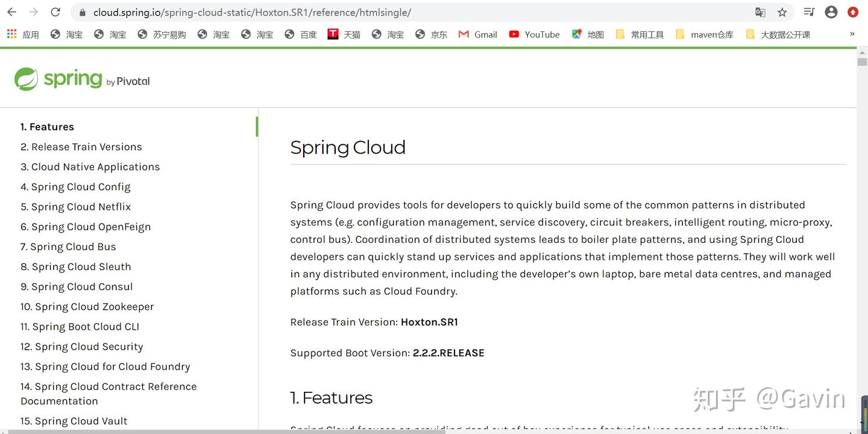Viewport: 868px width, 434px height.
Task: Open the Gmail bookmark
Action: (x=477, y=34)
